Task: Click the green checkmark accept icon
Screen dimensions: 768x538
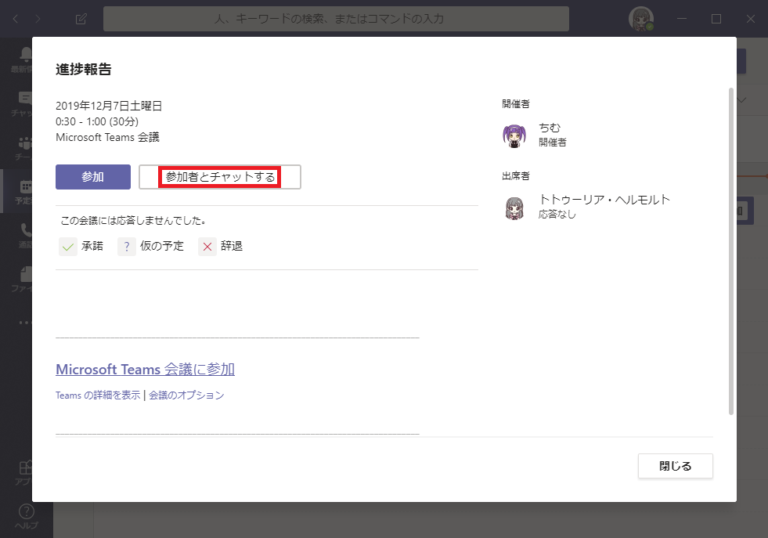Action: tap(68, 246)
